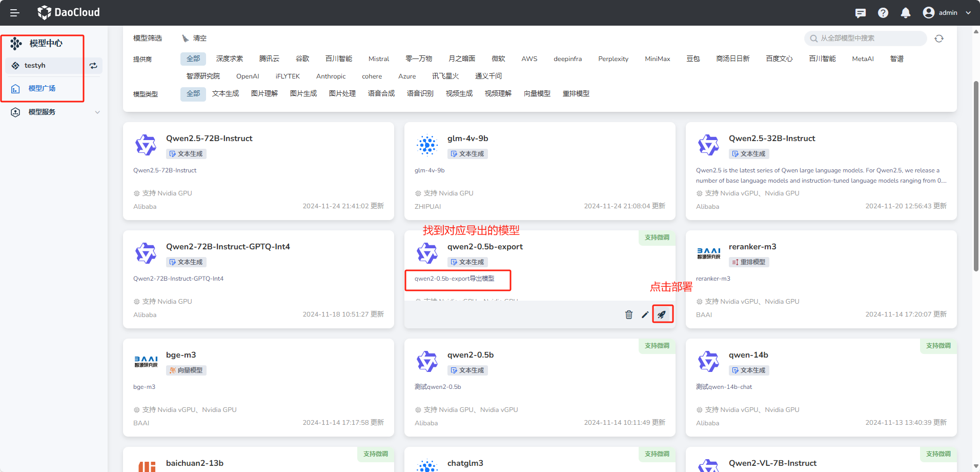Filter providers by MetaAI

[x=863, y=59]
